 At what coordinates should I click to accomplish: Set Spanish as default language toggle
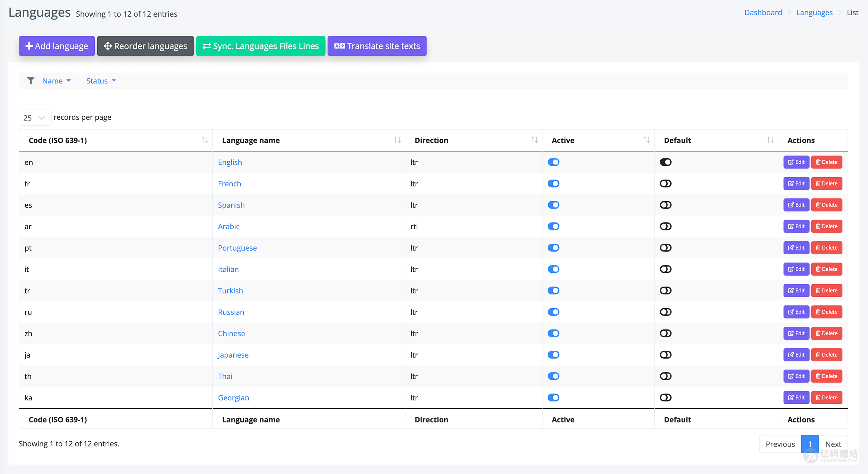point(666,205)
